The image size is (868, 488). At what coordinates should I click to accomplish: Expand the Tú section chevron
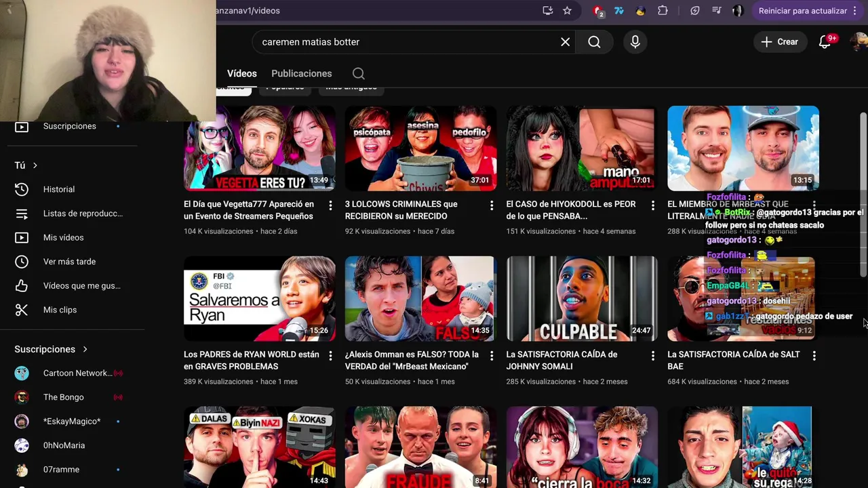tap(35, 165)
